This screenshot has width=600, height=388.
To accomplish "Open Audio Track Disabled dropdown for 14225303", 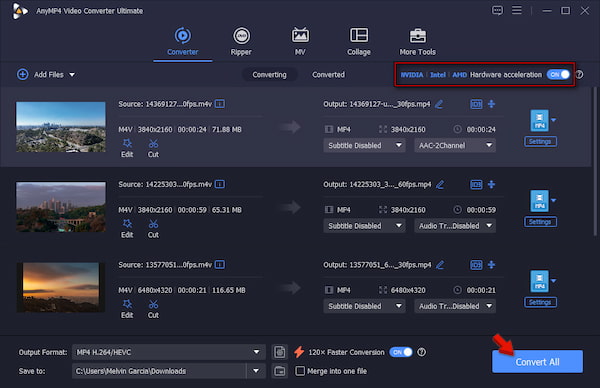I will pyautogui.click(x=455, y=226).
